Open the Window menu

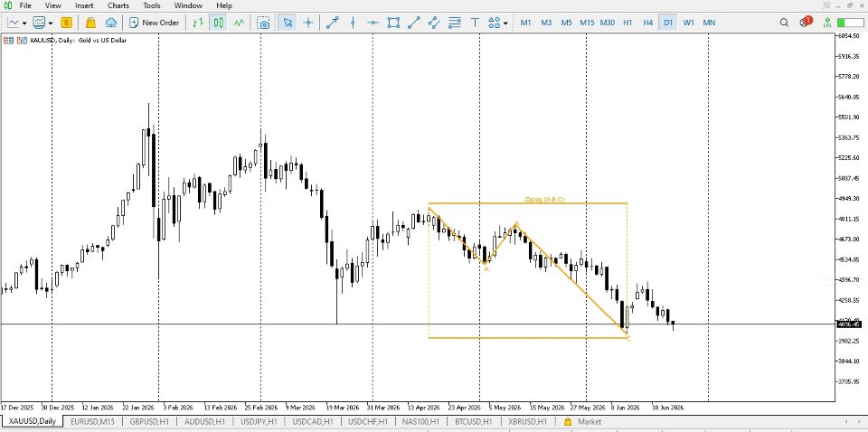click(x=188, y=5)
